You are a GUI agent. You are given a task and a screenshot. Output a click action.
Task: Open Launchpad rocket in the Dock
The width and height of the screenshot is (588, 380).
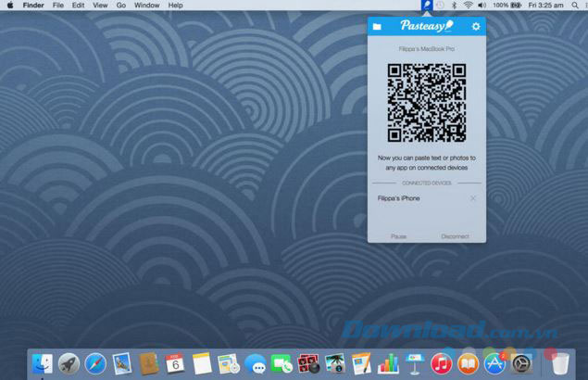tap(69, 363)
